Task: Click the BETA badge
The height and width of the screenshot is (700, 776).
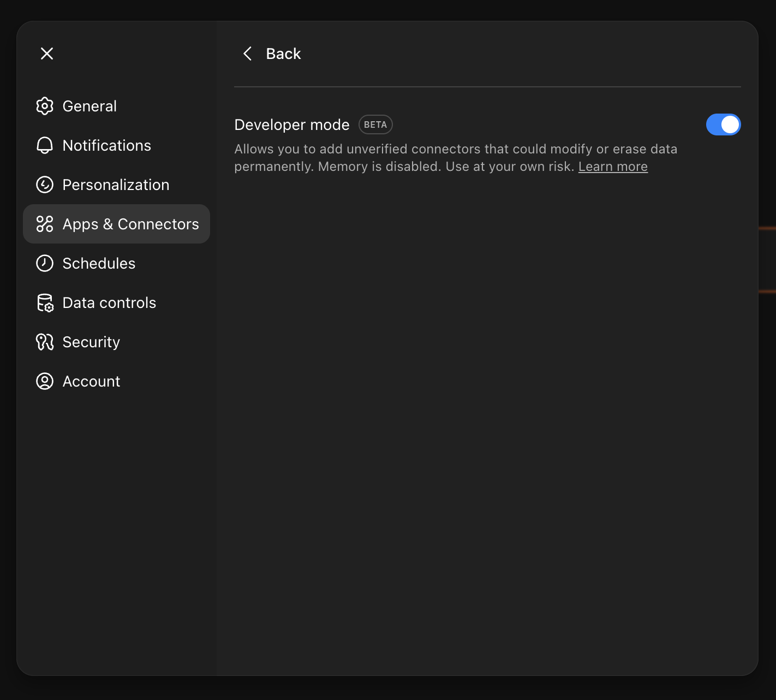Action: click(375, 124)
